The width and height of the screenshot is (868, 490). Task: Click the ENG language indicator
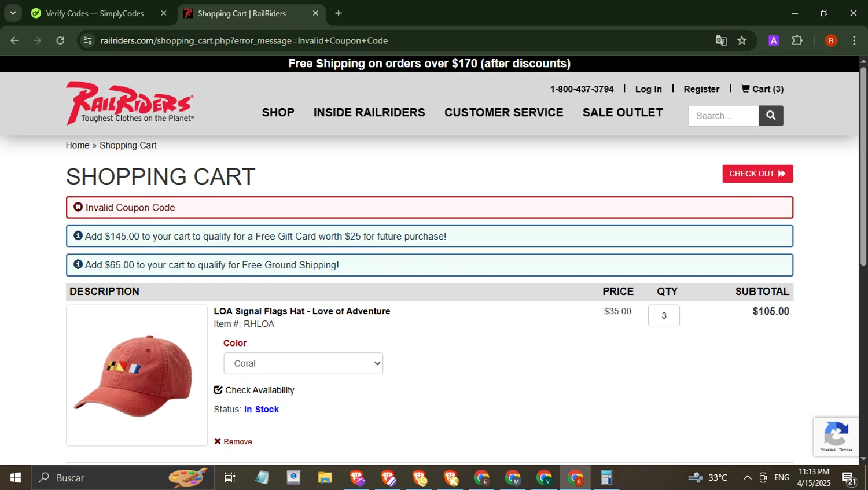(x=782, y=478)
